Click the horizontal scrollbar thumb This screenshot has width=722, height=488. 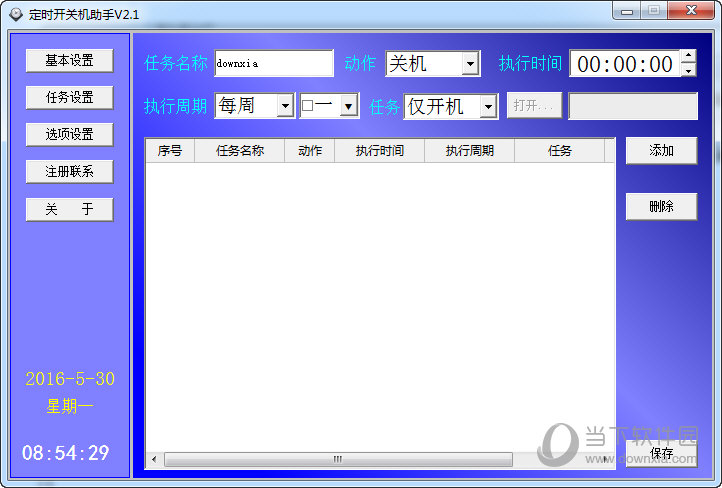[x=338, y=459]
